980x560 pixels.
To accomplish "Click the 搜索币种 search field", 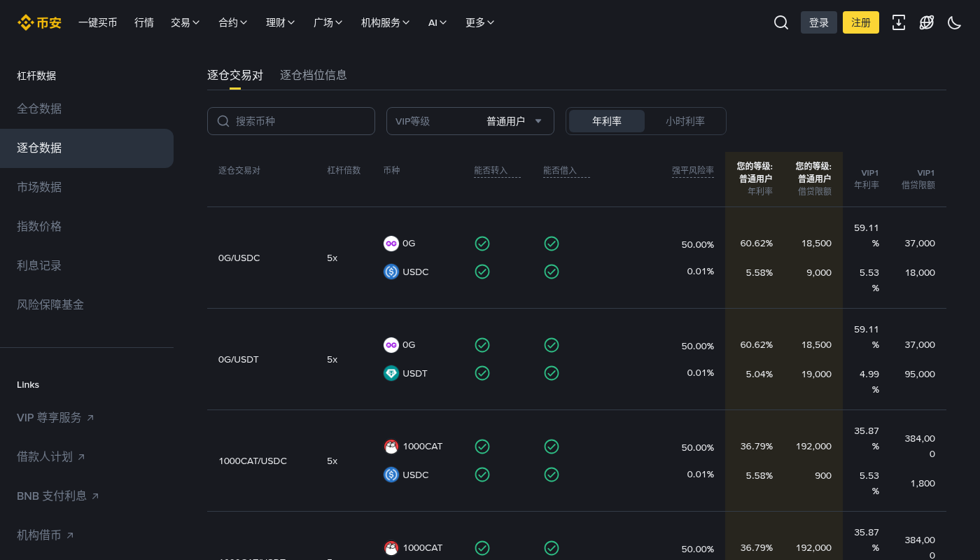I will 291,121.
